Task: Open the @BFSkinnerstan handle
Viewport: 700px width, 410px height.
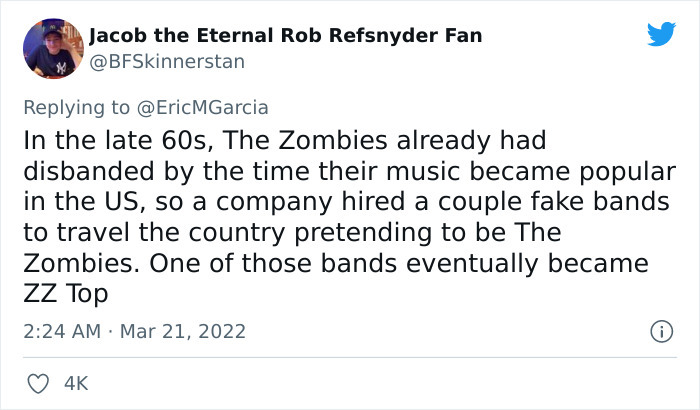Action: pos(167,61)
